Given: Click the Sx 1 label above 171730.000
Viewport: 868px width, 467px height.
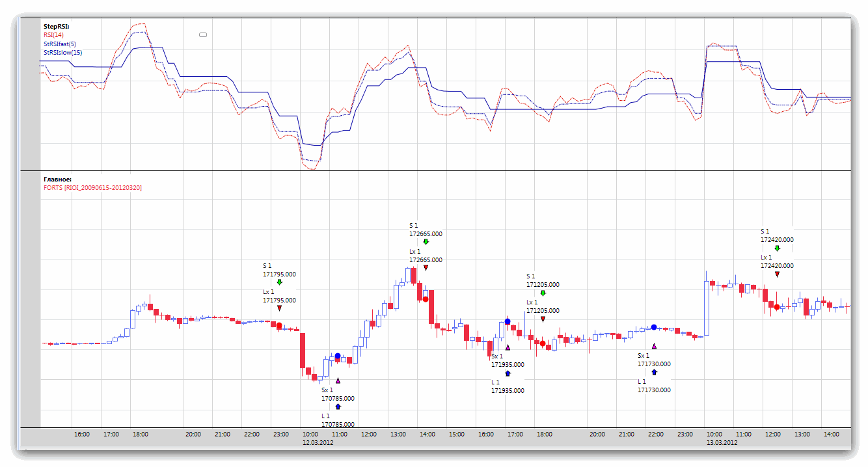Looking at the screenshot, I should click(644, 356).
